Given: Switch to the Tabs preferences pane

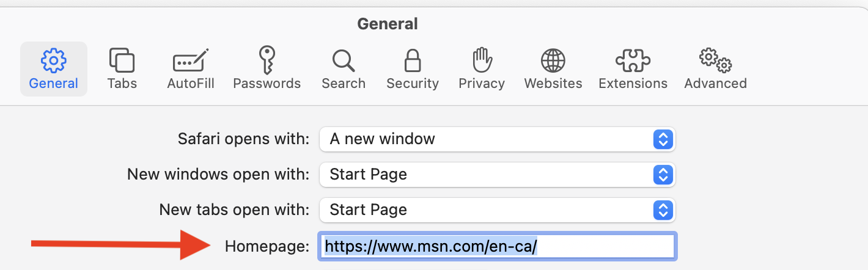Looking at the screenshot, I should (x=122, y=60).
